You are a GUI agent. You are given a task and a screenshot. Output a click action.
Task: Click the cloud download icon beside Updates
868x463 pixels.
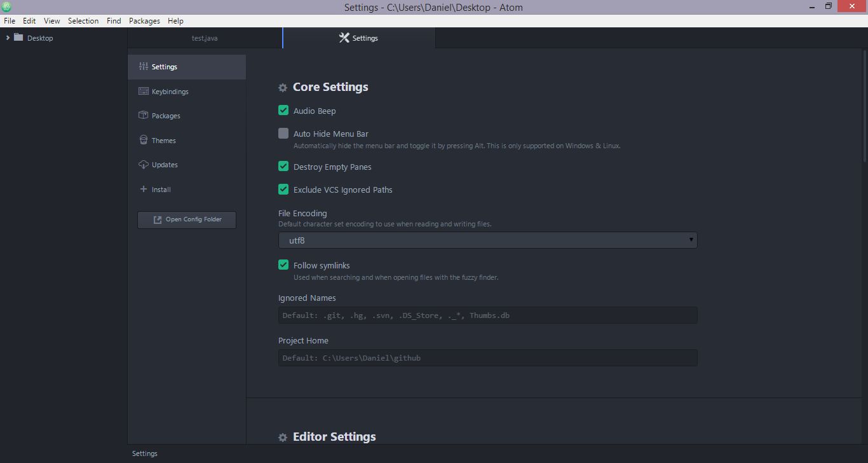point(143,164)
